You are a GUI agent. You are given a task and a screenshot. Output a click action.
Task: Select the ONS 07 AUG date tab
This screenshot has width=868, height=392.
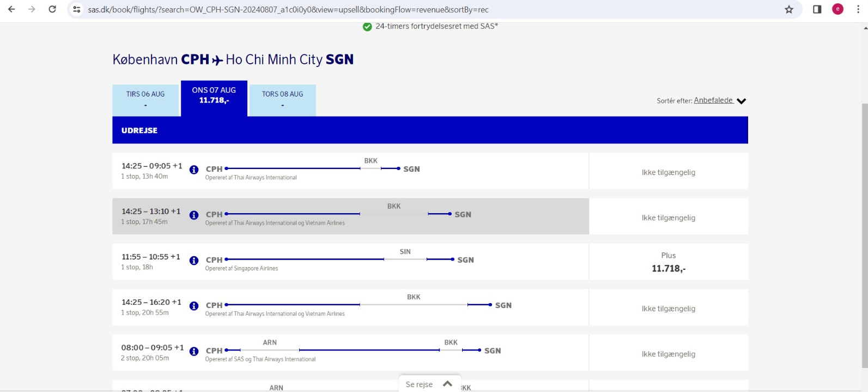(214, 99)
